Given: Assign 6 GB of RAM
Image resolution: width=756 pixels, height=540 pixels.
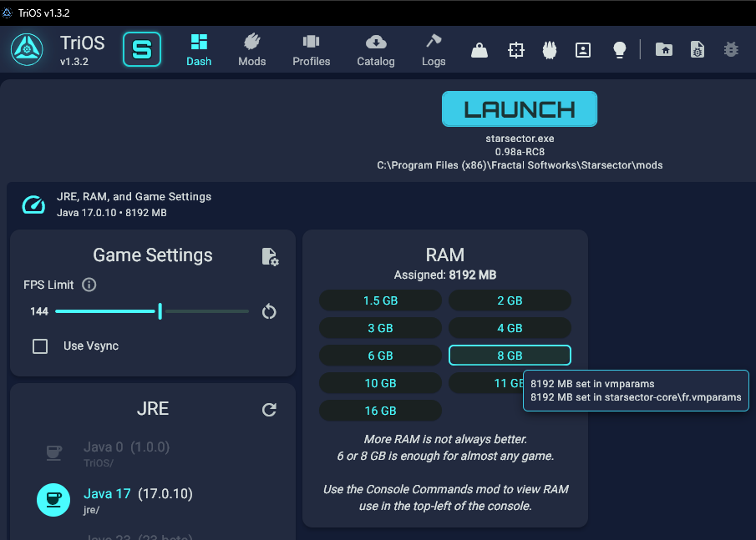Looking at the screenshot, I should [x=380, y=356].
